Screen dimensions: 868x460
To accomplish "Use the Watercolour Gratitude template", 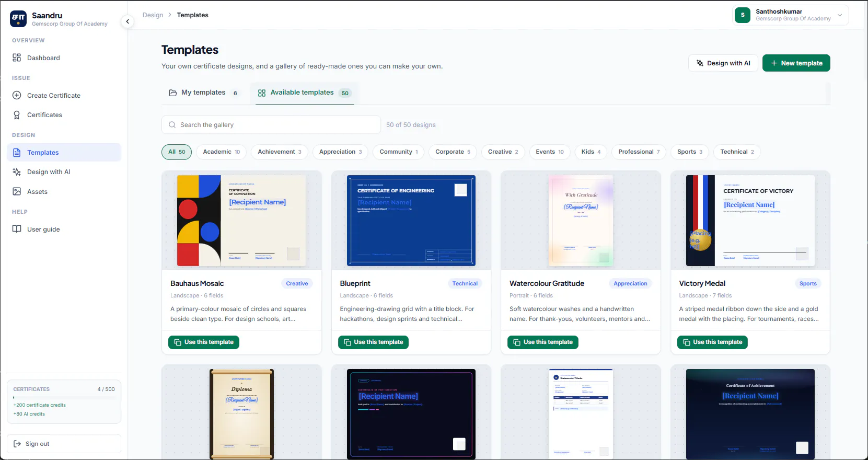I will point(542,342).
